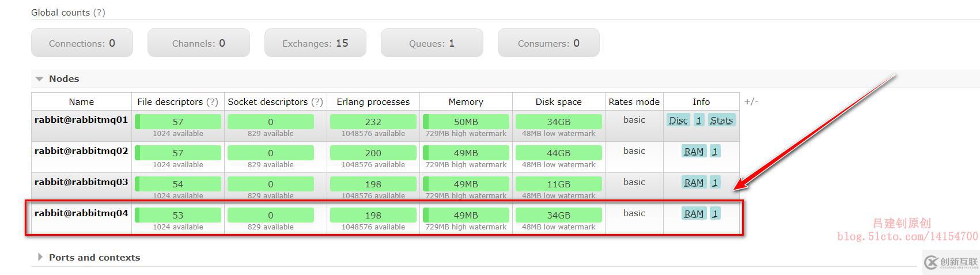980x275 pixels.
Task: Click the Queues count button
Action: [x=432, y=43]
